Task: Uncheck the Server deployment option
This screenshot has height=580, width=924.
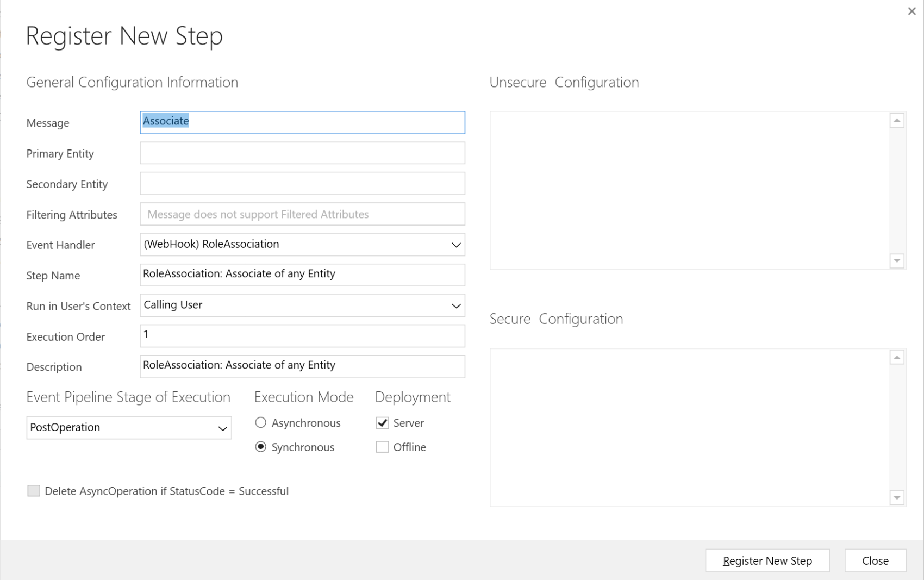Action: 382,422
